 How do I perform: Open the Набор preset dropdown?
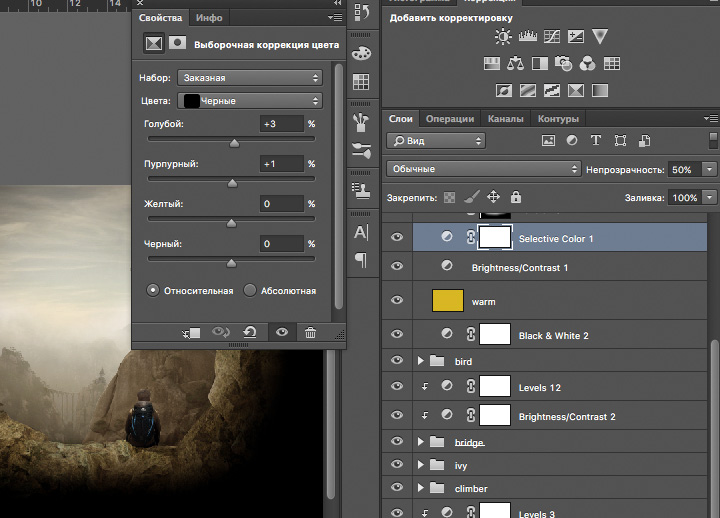(x=250, y=78)
